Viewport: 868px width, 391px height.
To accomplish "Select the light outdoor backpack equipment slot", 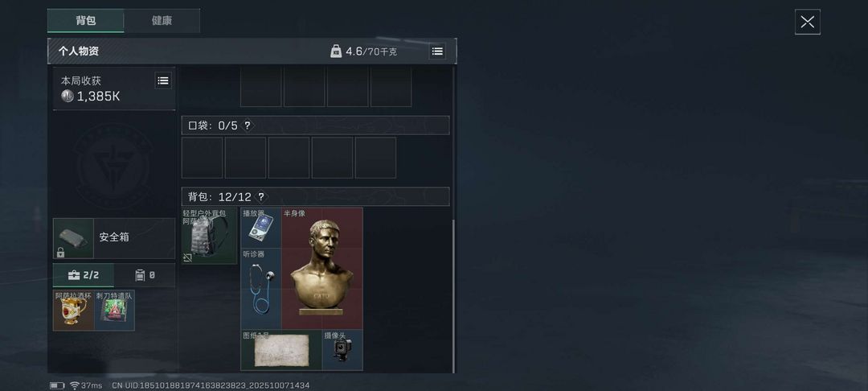I will pos(209,236).
